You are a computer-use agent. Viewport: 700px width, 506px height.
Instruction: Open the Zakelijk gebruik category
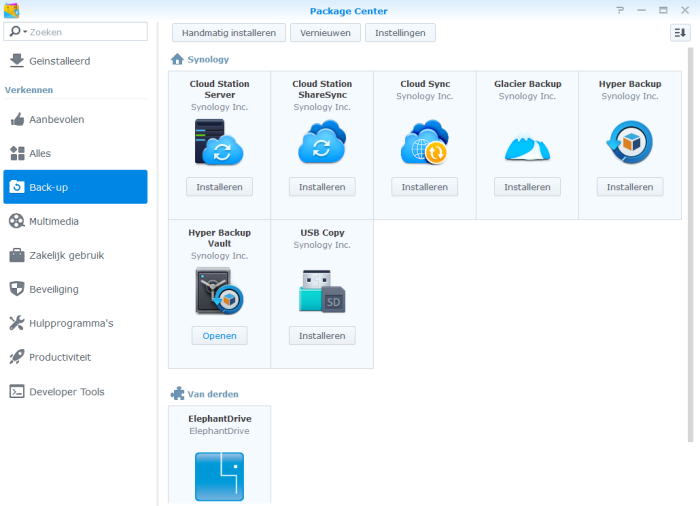[75, 255]
